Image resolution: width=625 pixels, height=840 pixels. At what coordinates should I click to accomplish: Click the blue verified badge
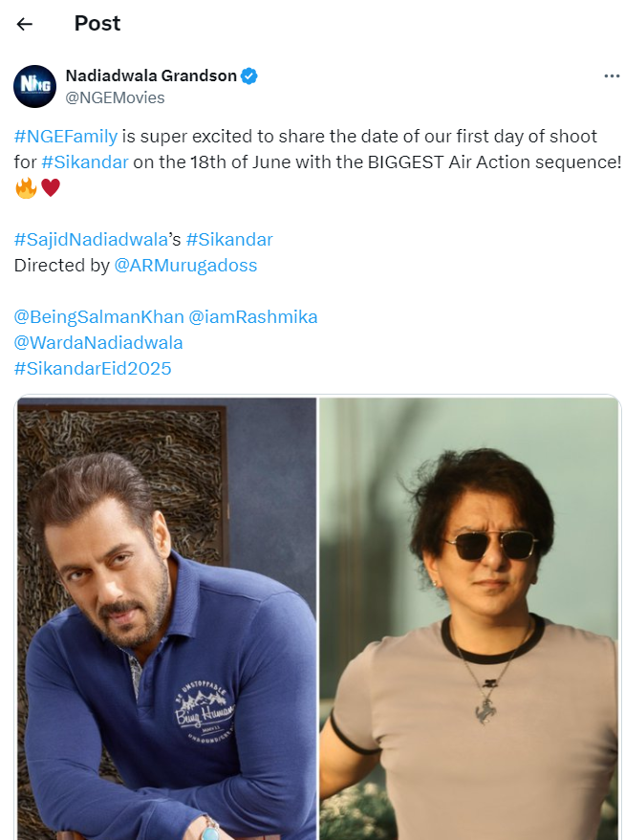click(x=249, y=76)
